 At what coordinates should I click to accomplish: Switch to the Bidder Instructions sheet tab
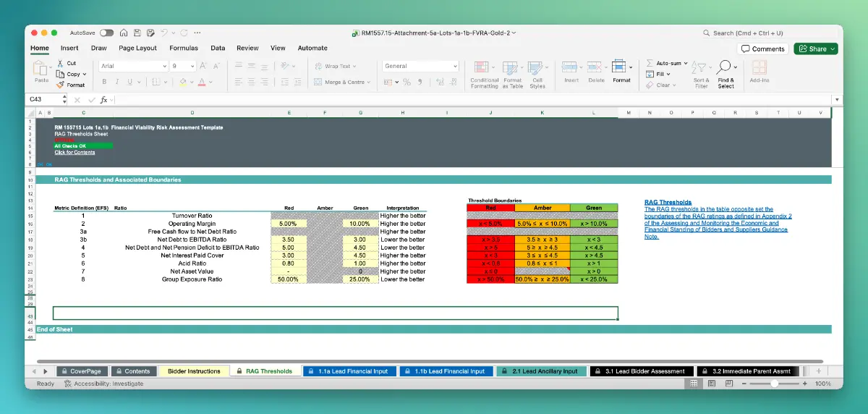point(193,371)
